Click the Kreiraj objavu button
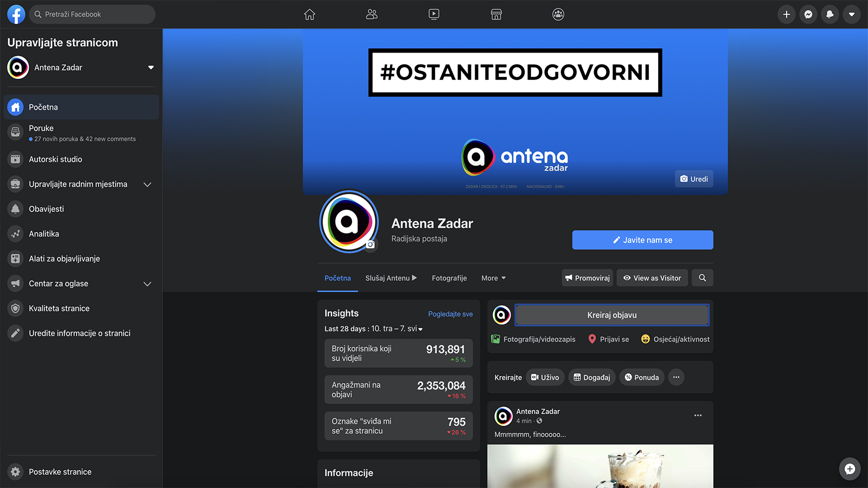The width and height of the screenshot is (868, 488). (612, 315)
